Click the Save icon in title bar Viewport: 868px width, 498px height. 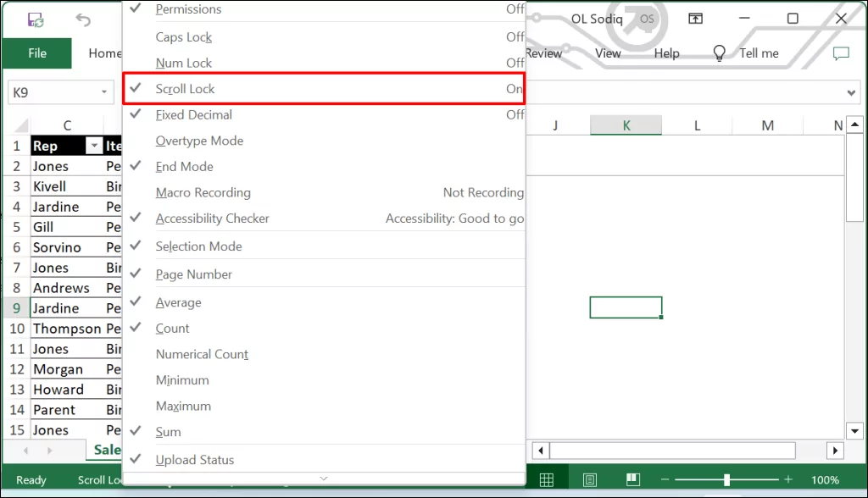click(x=36, y=19)
